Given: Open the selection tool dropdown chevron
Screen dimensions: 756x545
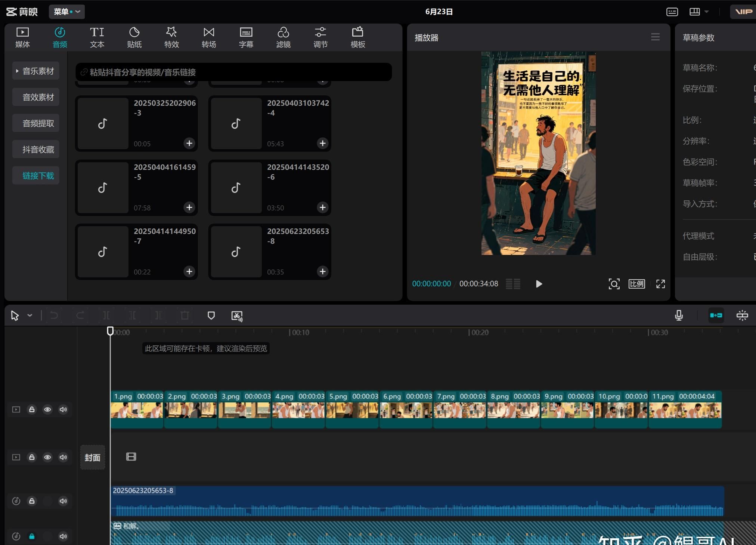Looking at the screenshot, I should (x=30, y=315).
